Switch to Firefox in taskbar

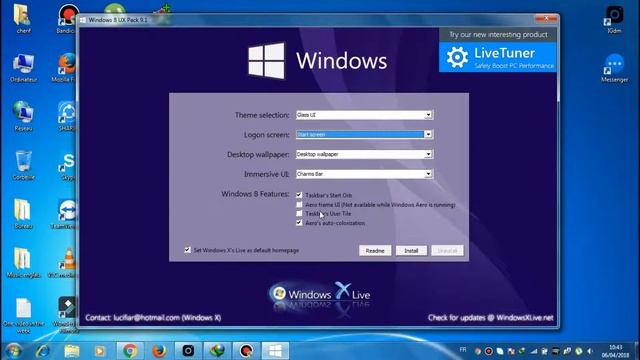[x=159, y=351]
